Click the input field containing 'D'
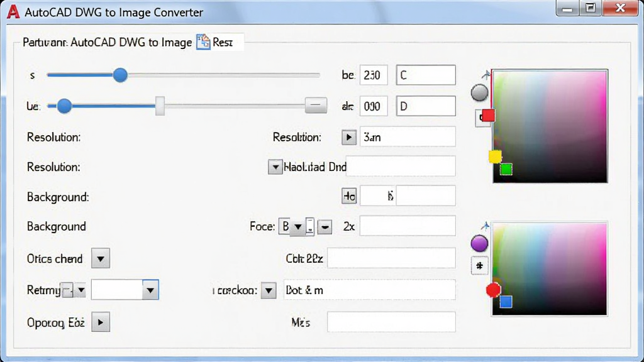Viewport: 644px width, 362px height. [426, 106]
